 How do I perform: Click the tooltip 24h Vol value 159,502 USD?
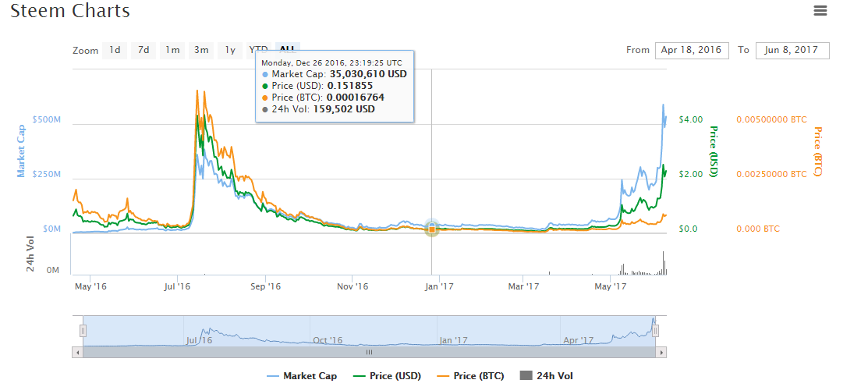click(344, 109)
